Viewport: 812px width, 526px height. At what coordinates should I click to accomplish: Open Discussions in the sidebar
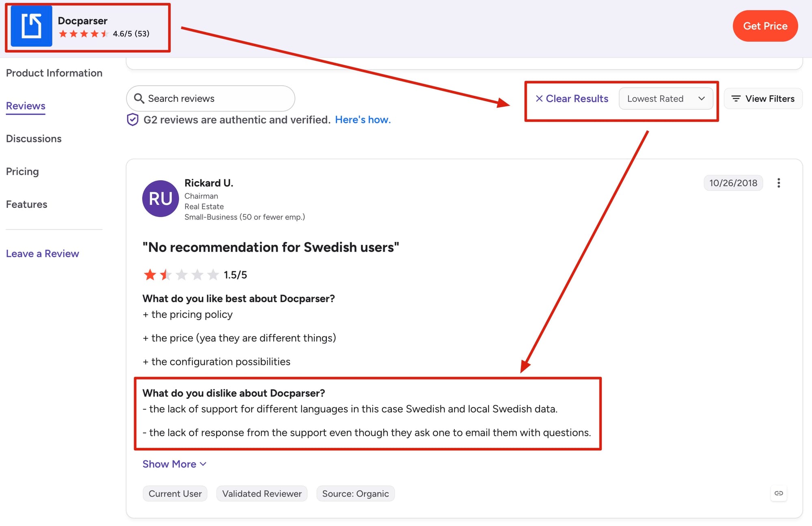click(x=34, y=139)
